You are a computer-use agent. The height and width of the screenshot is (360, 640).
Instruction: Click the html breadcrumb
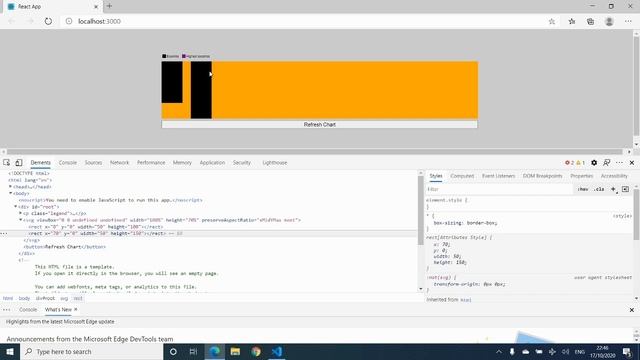pyautogui.click(x=8, y=298)
